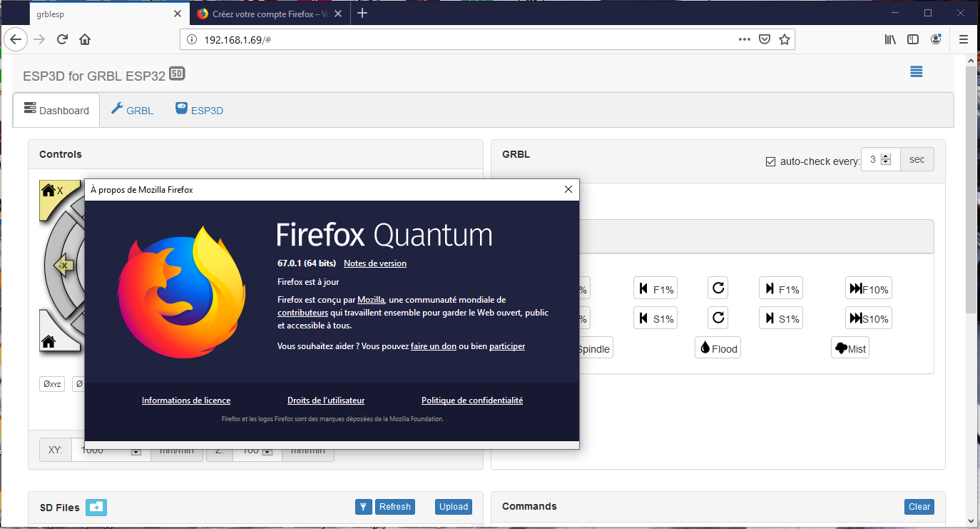Decrease spindle speed by 1% (S1%)
Image resolution: width=980 pixels, height=529 pixels.
click(655, 318)
